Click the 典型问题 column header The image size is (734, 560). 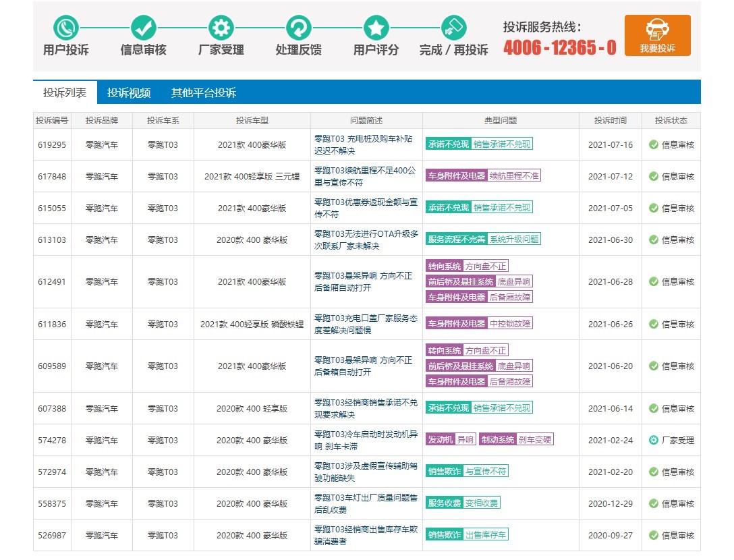pyautogui.click(x=501, y=120)
